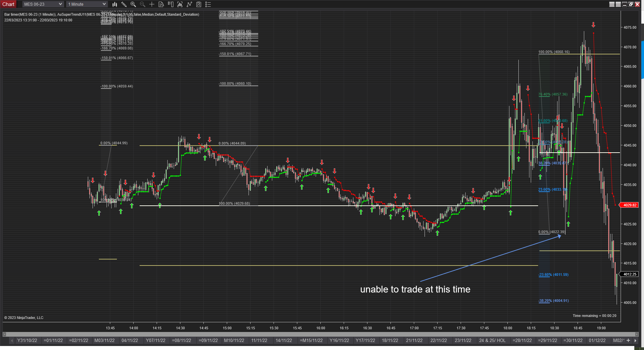Toggle the crosshair cursor tool
644x350 pixels.
pos(152,4)
